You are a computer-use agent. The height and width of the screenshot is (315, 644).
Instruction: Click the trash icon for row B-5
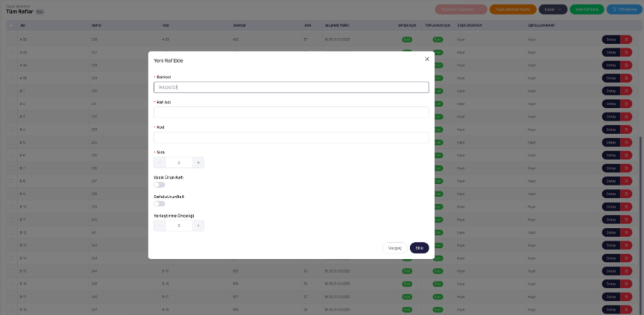(x=626, y=142)
